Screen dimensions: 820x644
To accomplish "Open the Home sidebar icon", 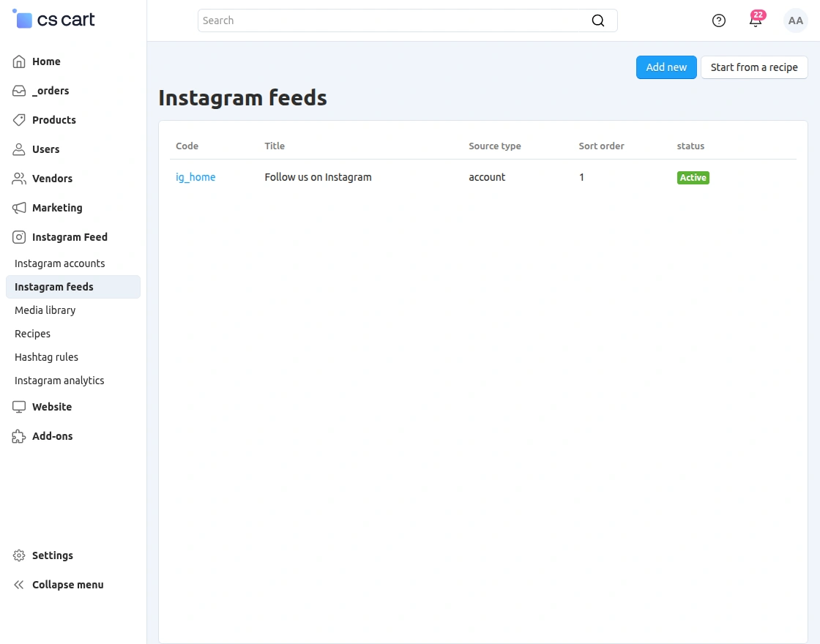I will pos(19,61).
